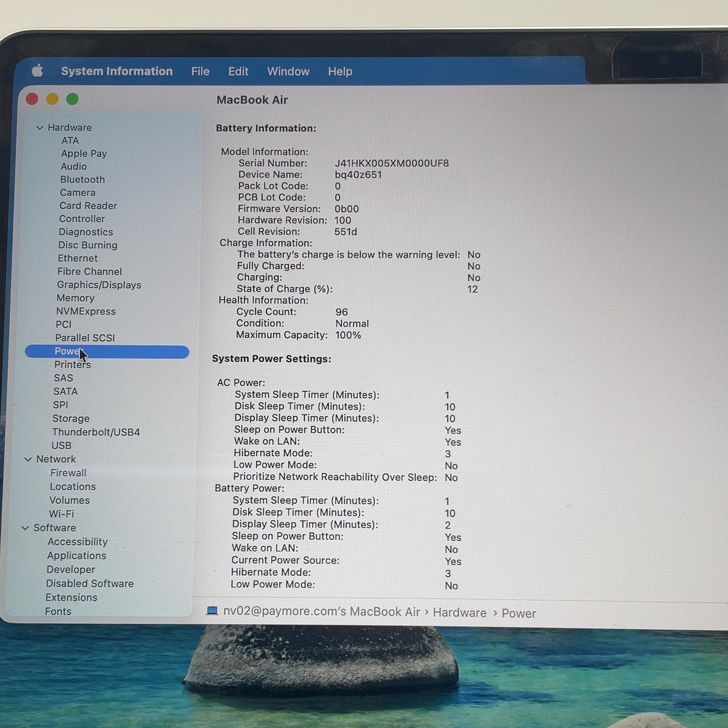
Task: Select Camera in the sidebar
Action: point(78,192)
